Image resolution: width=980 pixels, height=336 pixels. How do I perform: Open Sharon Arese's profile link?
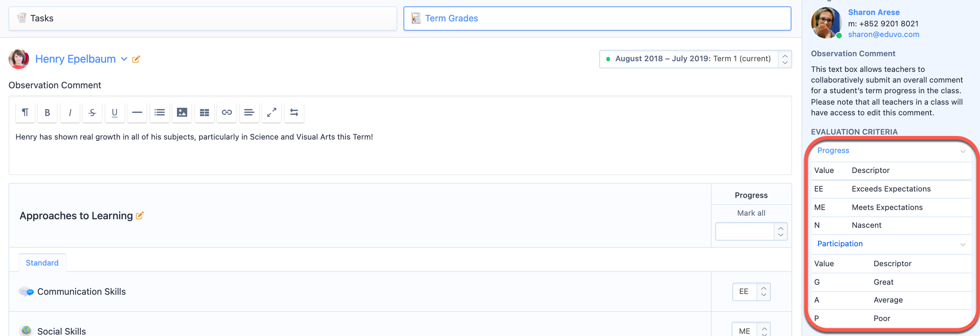(874, 12)
